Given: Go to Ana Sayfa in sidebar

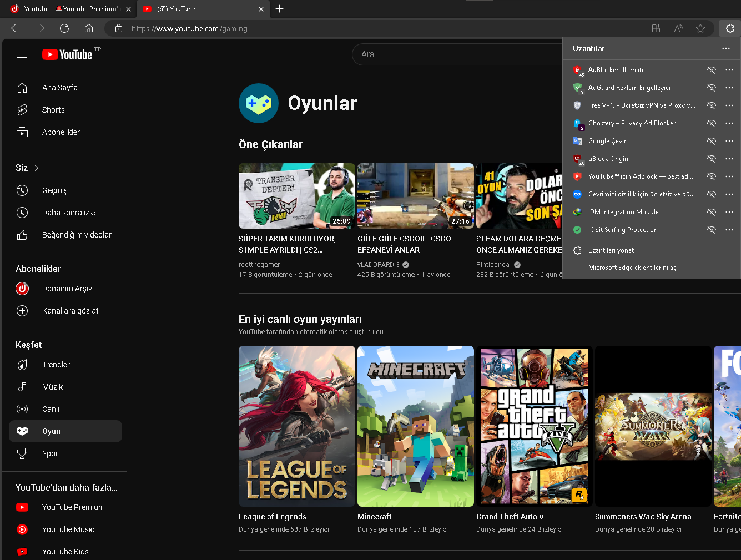Looking at the screenshot, I should click(65, 88).
